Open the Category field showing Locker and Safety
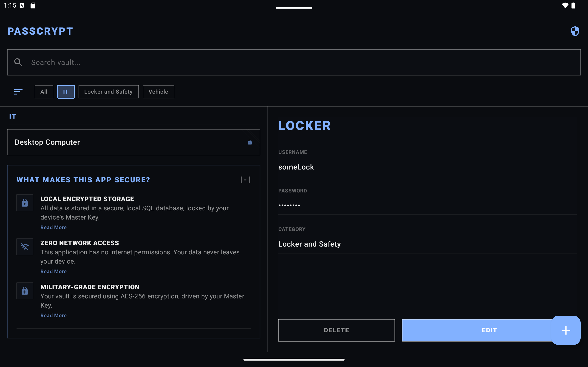 pyautogui.click(x=309, y=244)
